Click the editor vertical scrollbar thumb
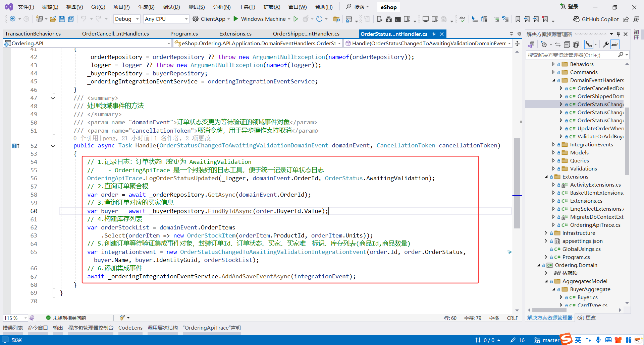 pyautogui.click(x=517, y=183)
